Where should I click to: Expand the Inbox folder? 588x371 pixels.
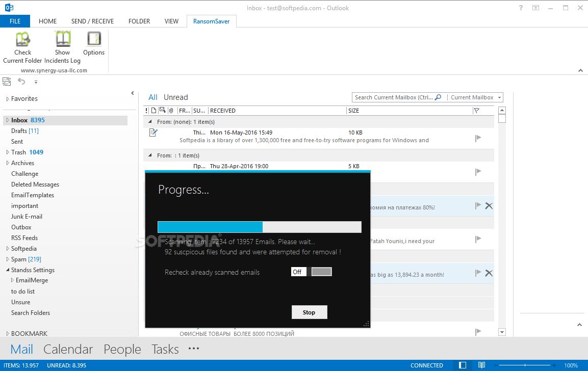tap(8, 120)
